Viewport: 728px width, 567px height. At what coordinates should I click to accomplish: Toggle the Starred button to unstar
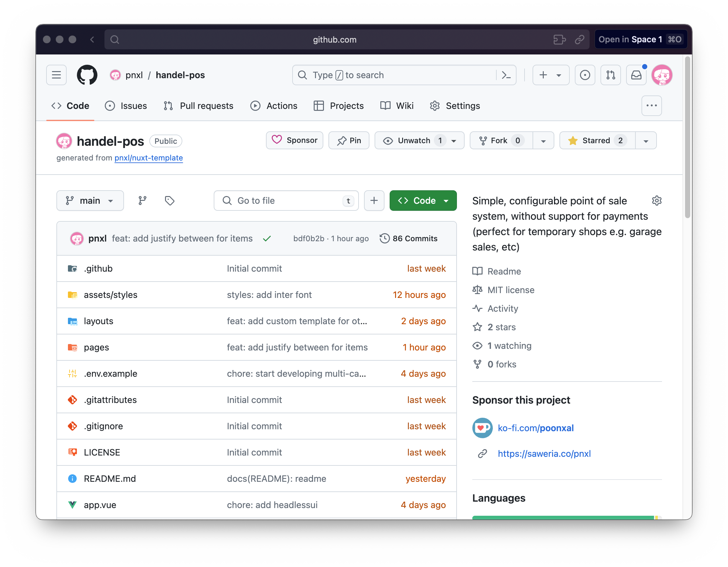coord(597,140)
